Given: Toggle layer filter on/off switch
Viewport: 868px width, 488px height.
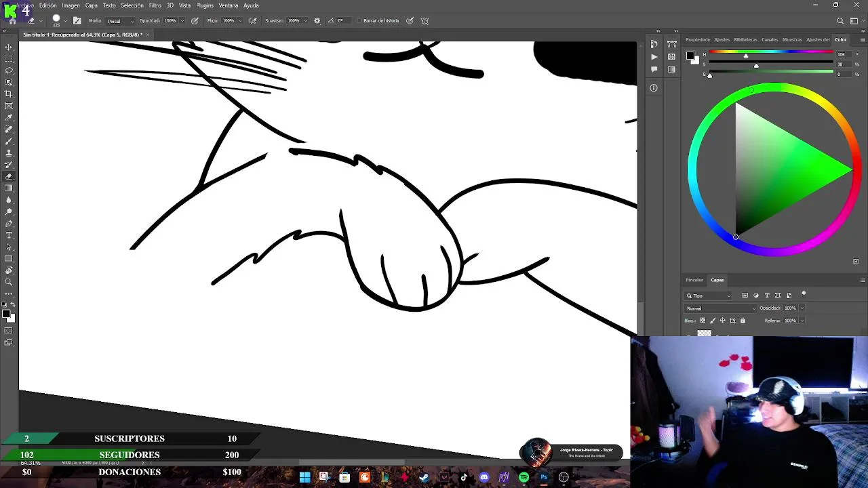Looking at the screenshot, I should (804, 293).
